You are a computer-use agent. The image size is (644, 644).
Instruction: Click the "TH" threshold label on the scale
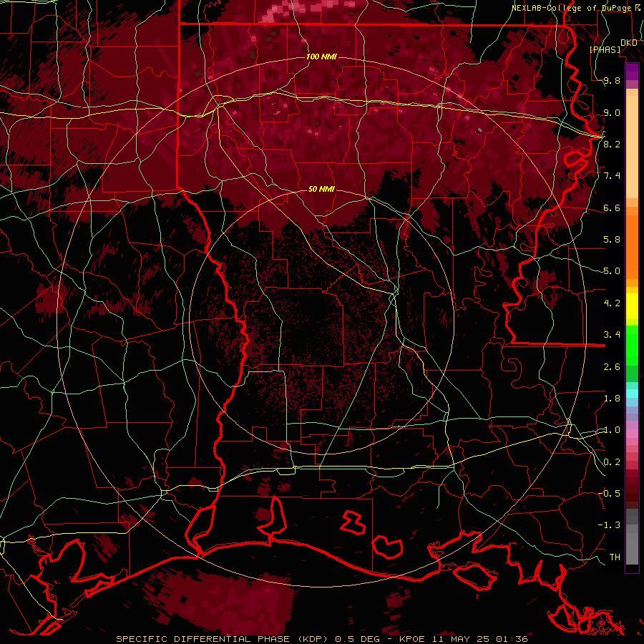pos(615,557)
